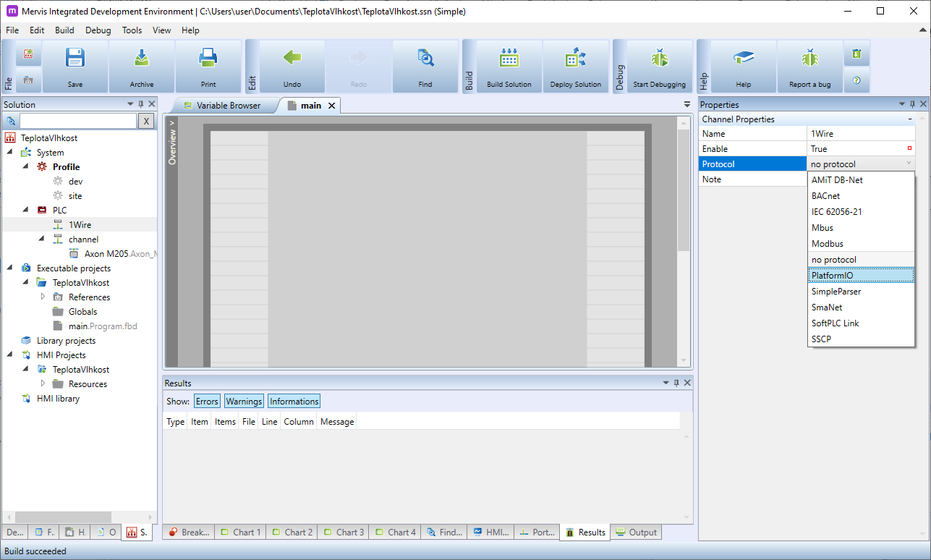
Task: Toggle the Errors filter in Results
Action: click(207, 402)
